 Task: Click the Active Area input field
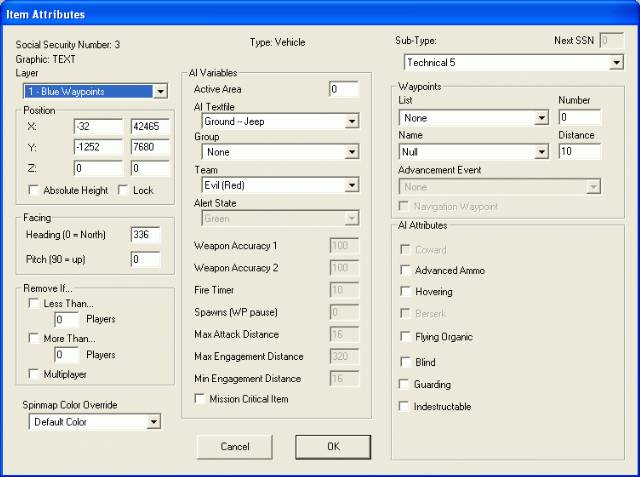344,89
